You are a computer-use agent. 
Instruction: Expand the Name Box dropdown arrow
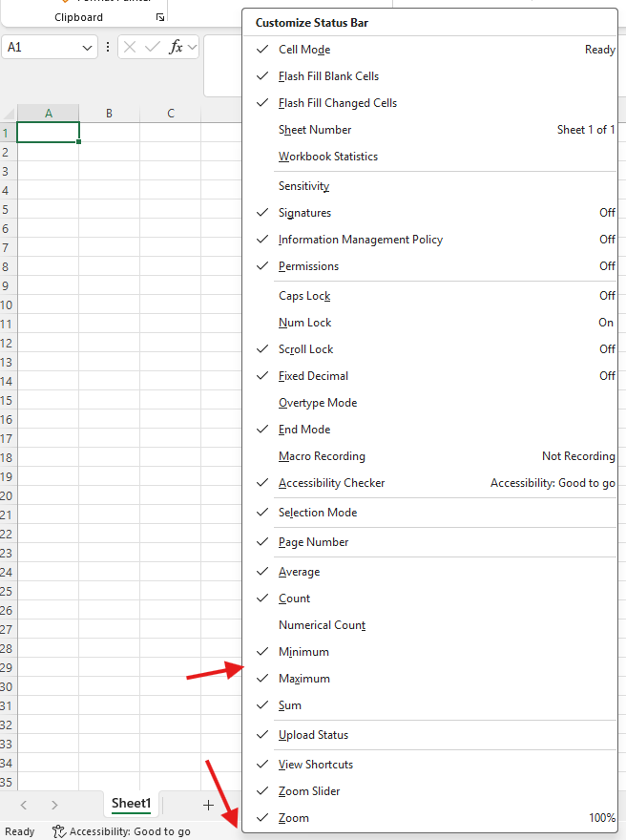pos(87,48)
